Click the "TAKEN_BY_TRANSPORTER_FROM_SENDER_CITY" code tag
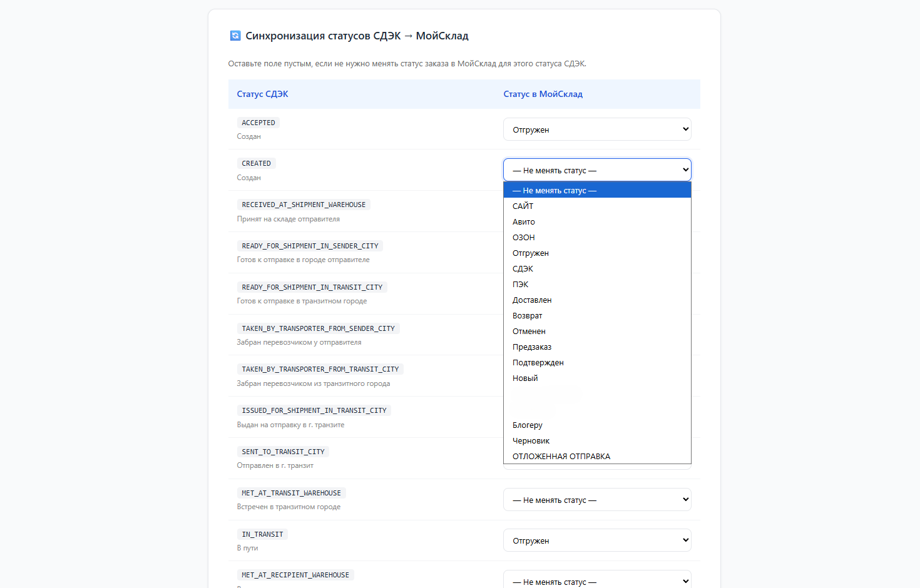Viewport: 920px width, 588px height. (x=319, y=328)
